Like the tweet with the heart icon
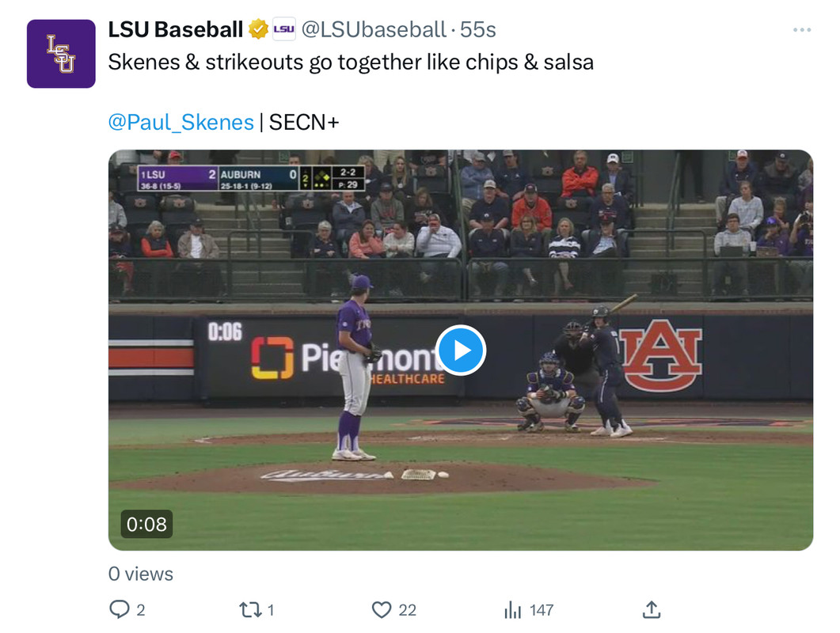This screenshot has width=840, height=633. coord(382,609)
